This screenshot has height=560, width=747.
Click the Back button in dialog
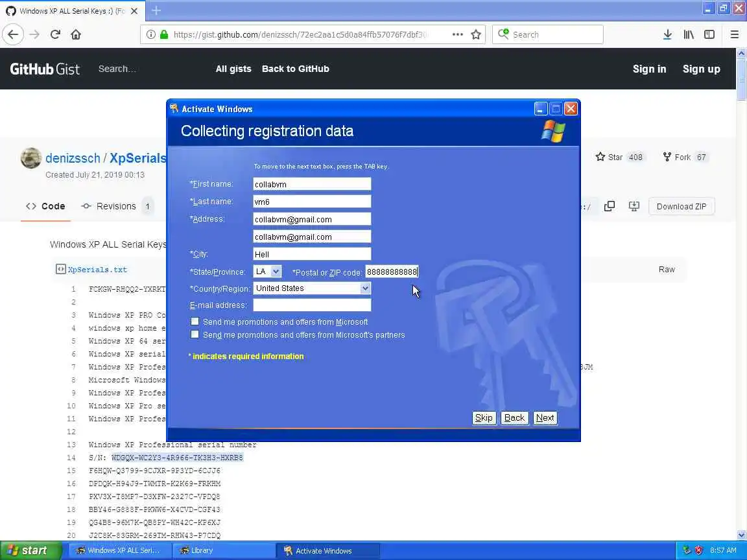(514, 417)
